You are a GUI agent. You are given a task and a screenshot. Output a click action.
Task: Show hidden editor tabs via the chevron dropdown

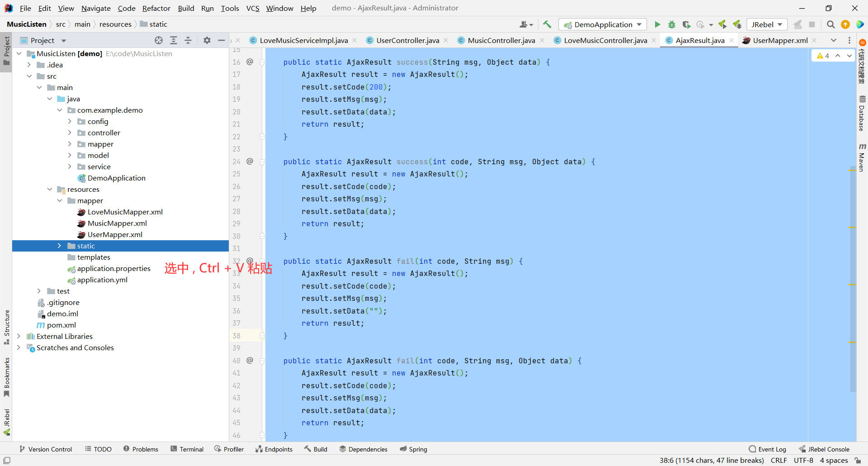coord(834,40)
